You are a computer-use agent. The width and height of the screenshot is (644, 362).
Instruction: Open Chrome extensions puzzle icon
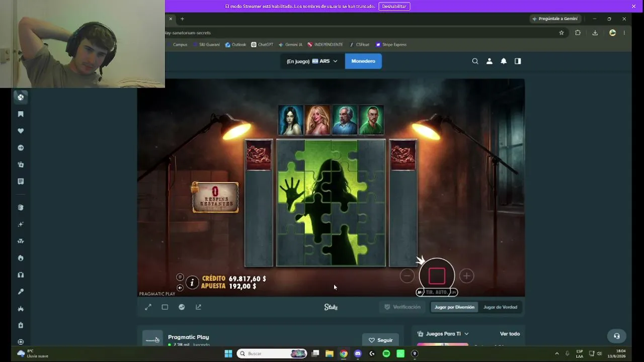pos(578,33)
